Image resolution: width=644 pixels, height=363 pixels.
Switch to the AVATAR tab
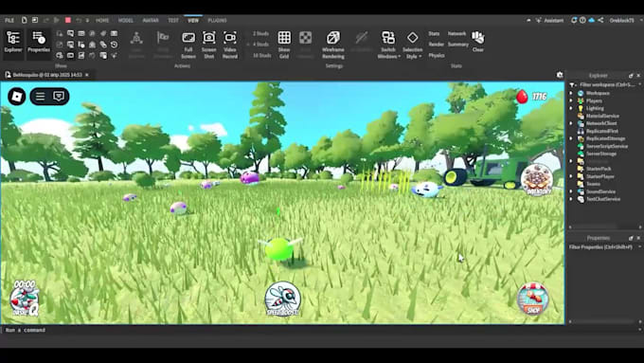pos(151,20)
